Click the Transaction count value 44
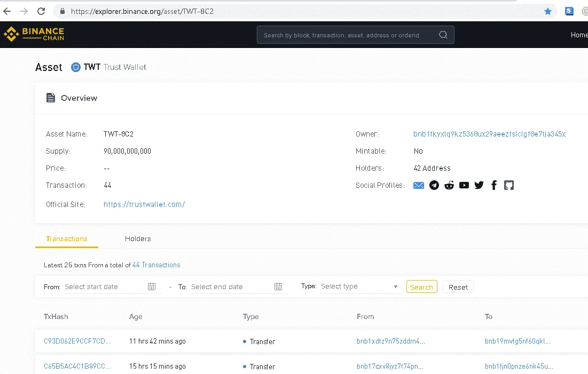The image size is (588, 374). click(108, 185)
